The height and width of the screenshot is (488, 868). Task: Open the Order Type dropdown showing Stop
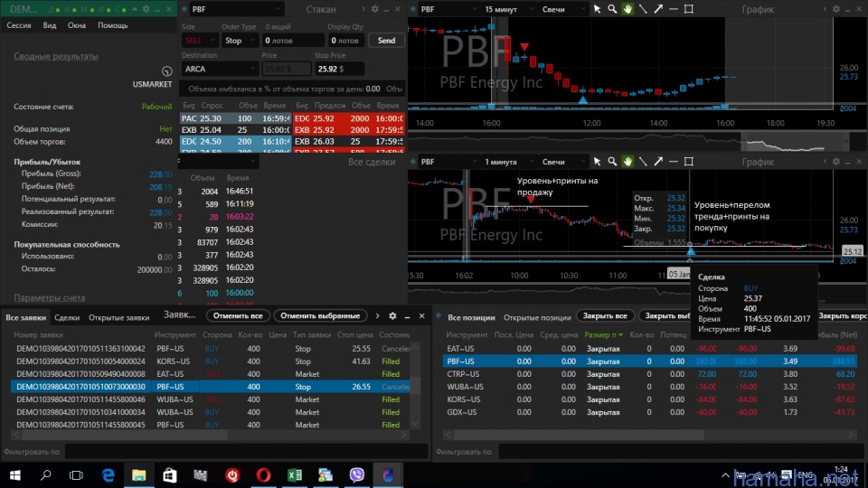239,41
